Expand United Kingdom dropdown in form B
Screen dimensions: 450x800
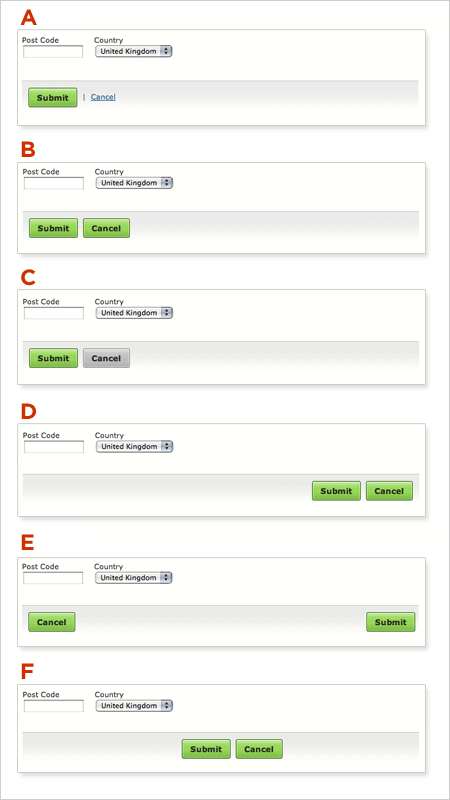[135, 183]
